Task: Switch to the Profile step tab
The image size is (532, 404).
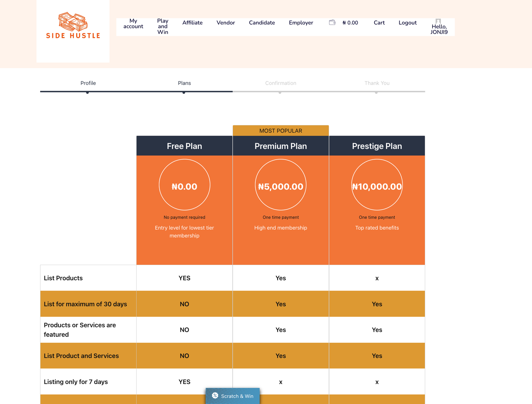Action: point(88,83)
